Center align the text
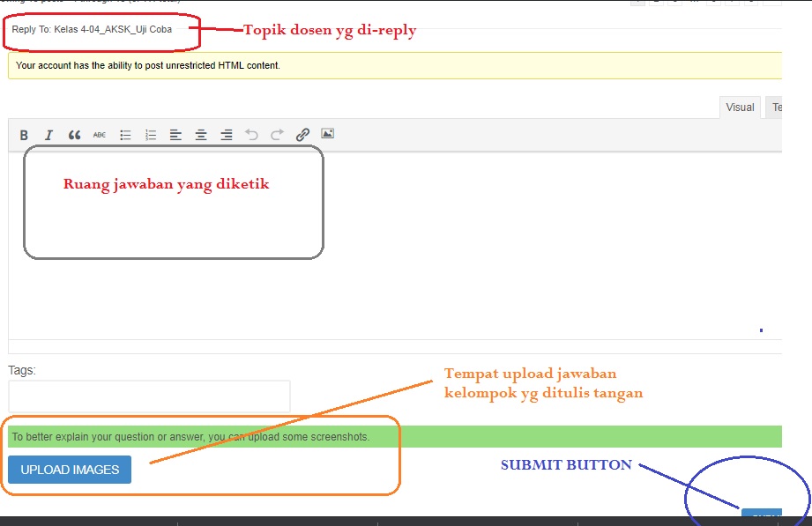The height and width of the screenshot is (526, 812). tap(201, 135)
